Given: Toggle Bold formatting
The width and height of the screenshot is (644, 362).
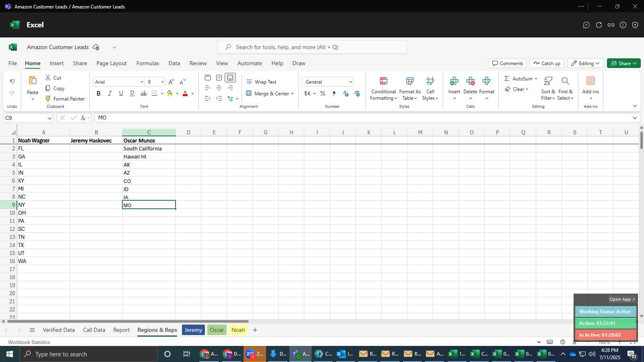Looking at the screenshot, I should point(98,93).
